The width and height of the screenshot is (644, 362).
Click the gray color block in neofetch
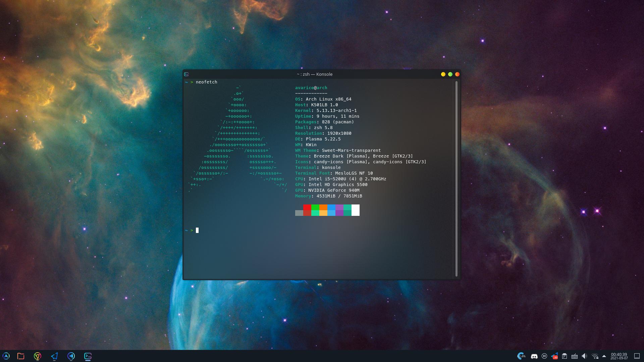[299, 213]
